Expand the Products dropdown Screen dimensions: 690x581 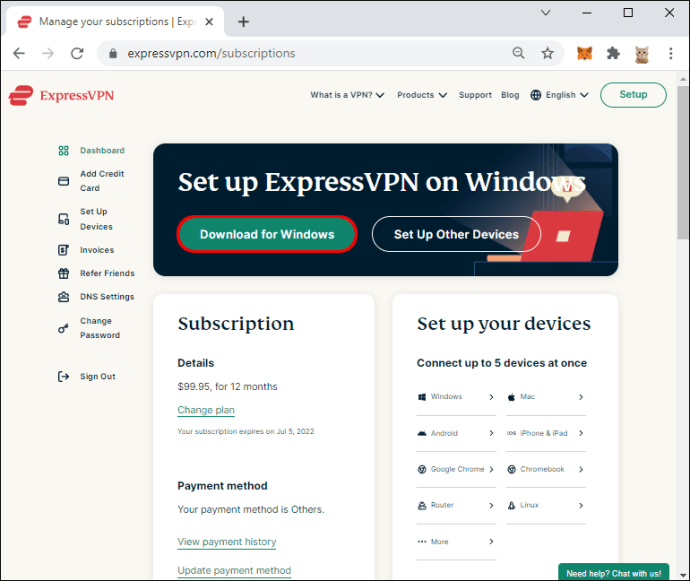pos(422,95)
